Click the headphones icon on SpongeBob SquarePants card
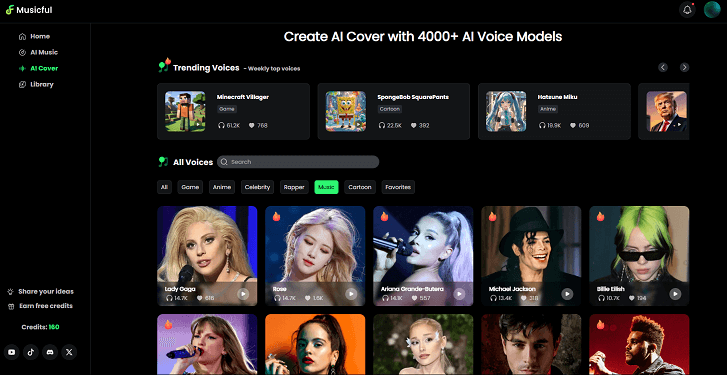Screen dimensions: 727x375 pos(382,125)
